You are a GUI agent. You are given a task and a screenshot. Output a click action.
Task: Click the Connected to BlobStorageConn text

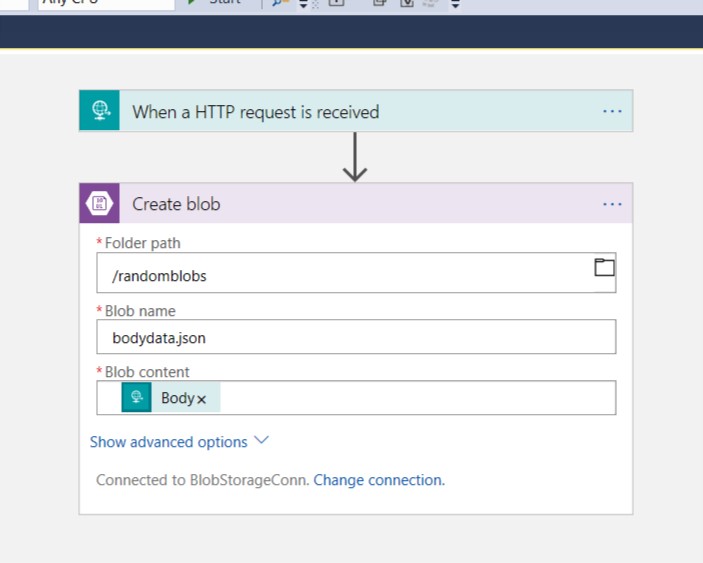[x=203, y=480]
